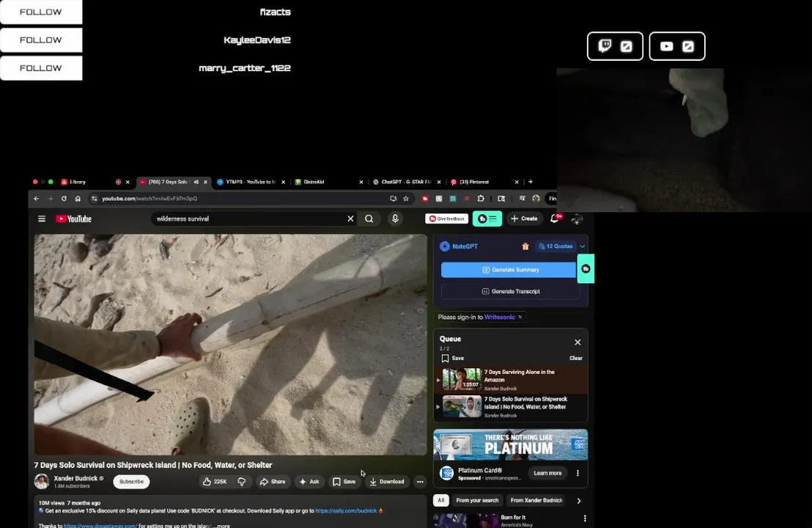Open more actions ellipsis under video

[x=420, y=481]
